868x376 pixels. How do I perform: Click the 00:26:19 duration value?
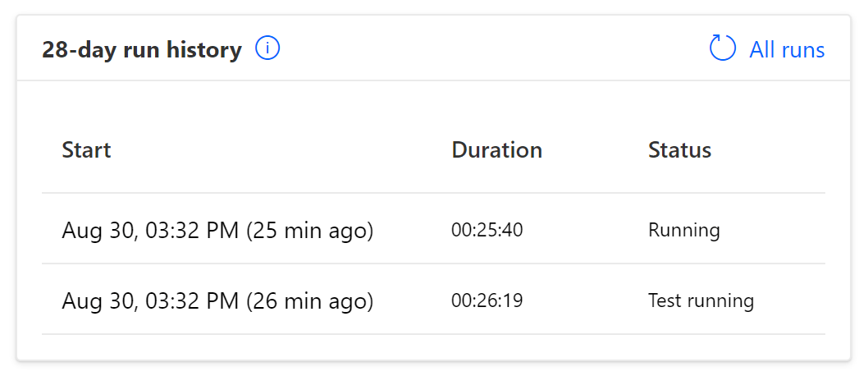[487, 301]
